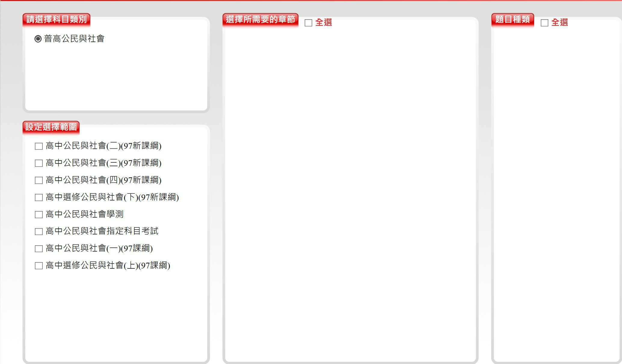Toggle 全選 checkbox beside 選擇所需要的章節

tap(308, 23)
